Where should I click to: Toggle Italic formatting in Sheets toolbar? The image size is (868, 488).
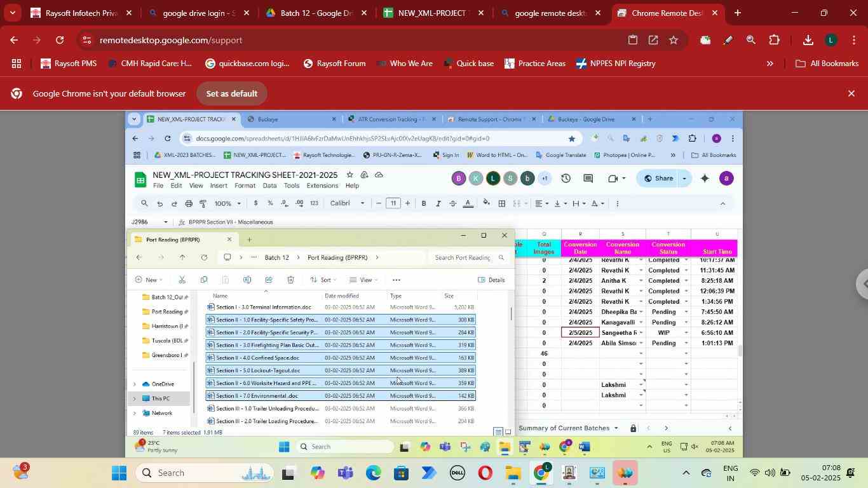(438, 203)
